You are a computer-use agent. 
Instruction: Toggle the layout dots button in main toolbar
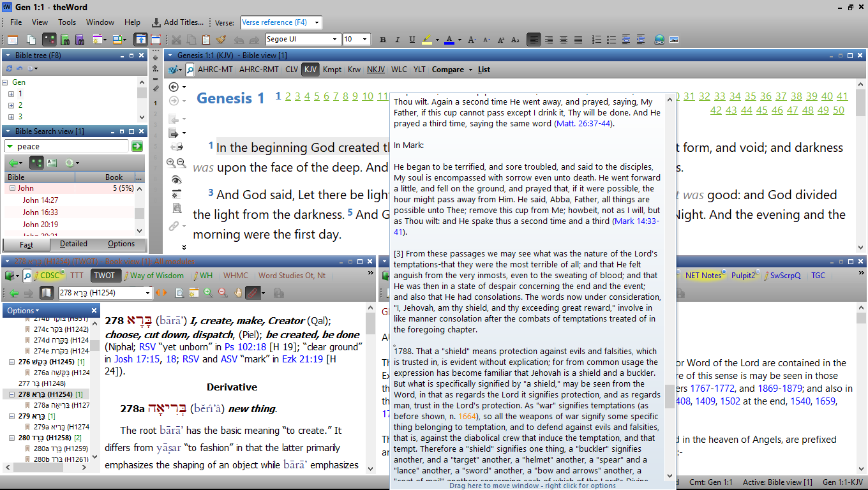(49, 40)
